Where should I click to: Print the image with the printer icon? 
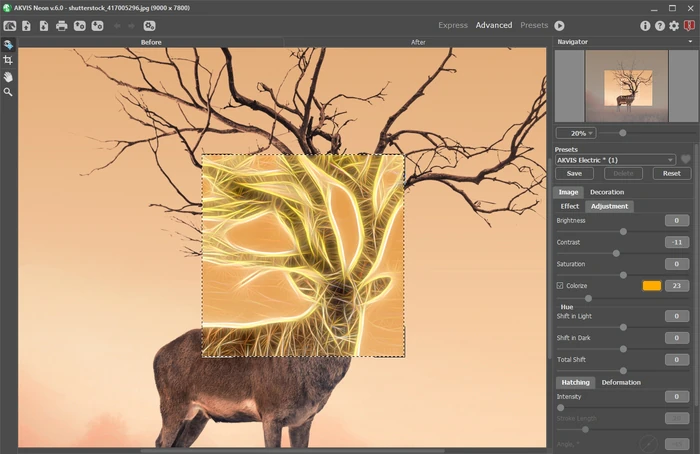62,26
